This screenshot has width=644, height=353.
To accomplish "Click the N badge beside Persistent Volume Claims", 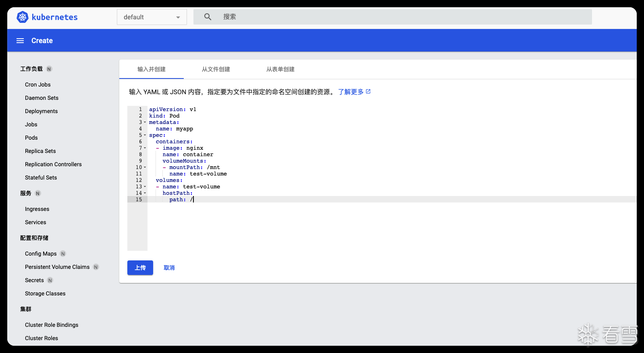I will pos(96,267).
